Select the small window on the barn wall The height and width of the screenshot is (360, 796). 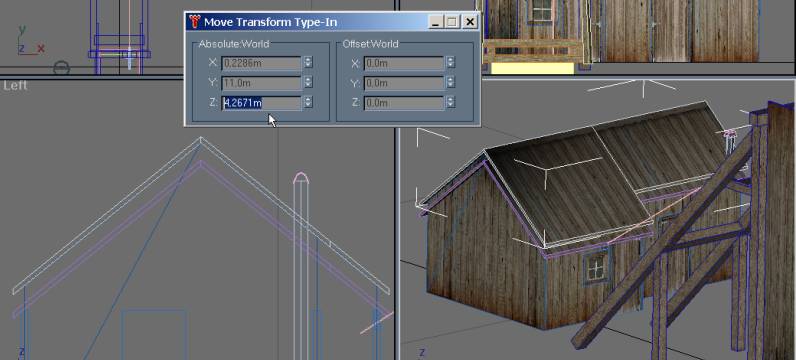click(x=595, y=267)
